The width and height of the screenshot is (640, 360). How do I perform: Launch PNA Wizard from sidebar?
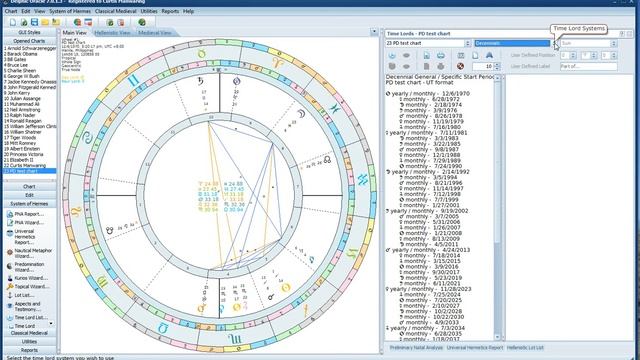point(29,222)
